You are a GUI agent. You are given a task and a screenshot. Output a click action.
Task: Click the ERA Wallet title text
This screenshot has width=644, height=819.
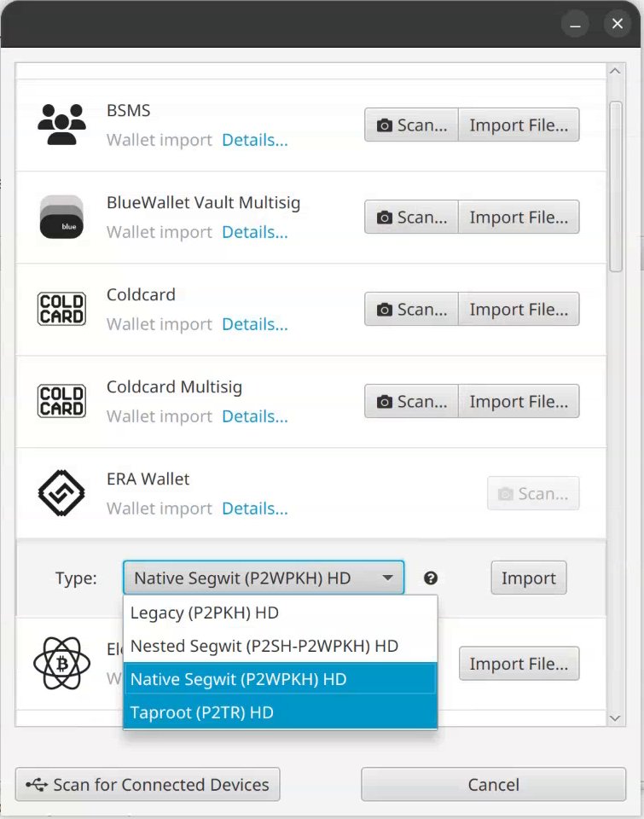click(x=148, y=479)
